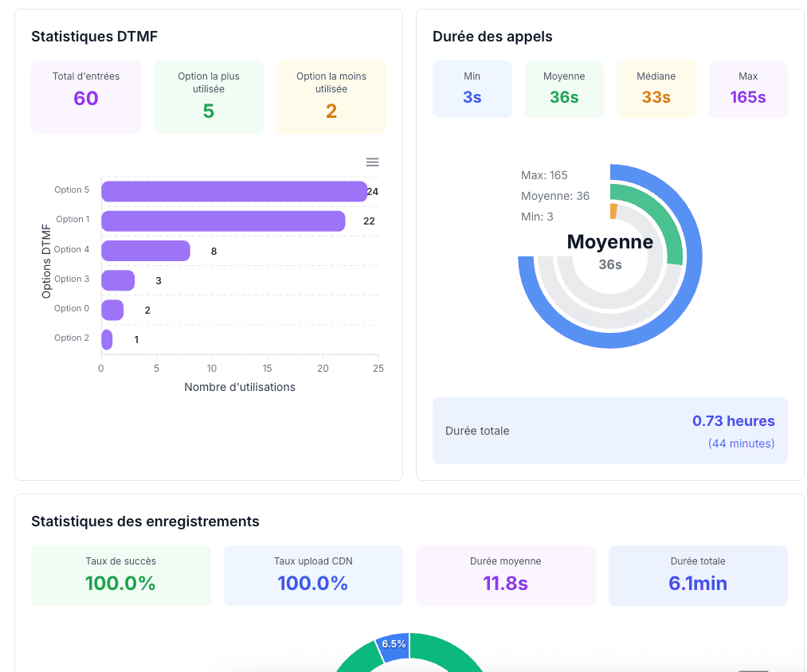Select the Option 3 bar in DTMF chart
This screenshot has height=672, width=807.
pos(118,280)
